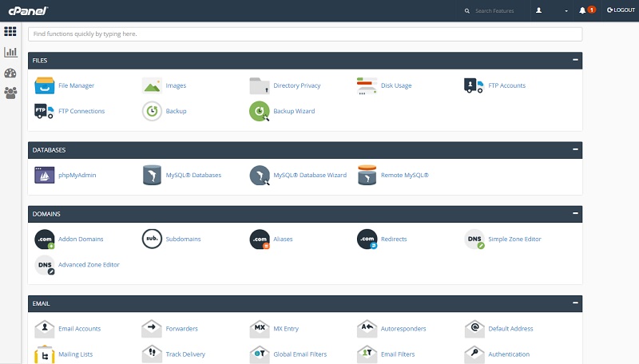
Task: Click the Authentication key icon
Action: [x=474, y=354]
